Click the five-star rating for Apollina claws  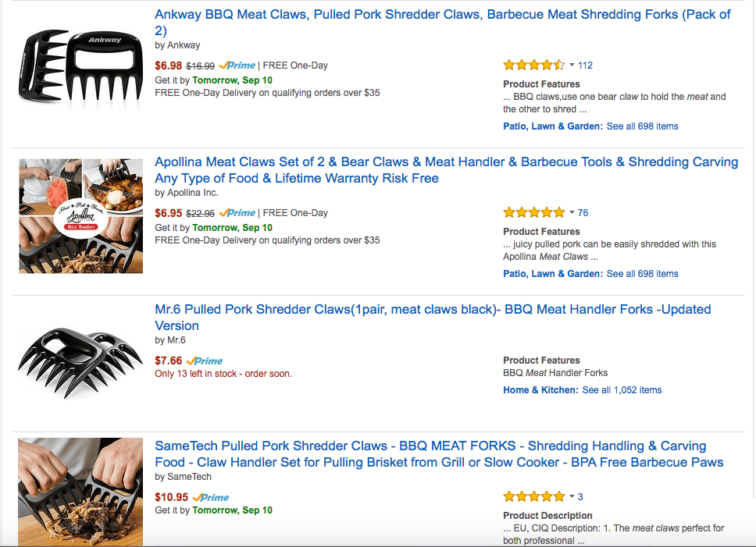[533, 212]
